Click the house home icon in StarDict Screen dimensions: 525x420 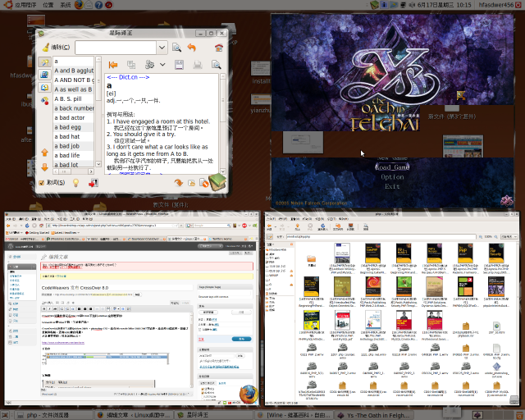[x=219, y=48]
